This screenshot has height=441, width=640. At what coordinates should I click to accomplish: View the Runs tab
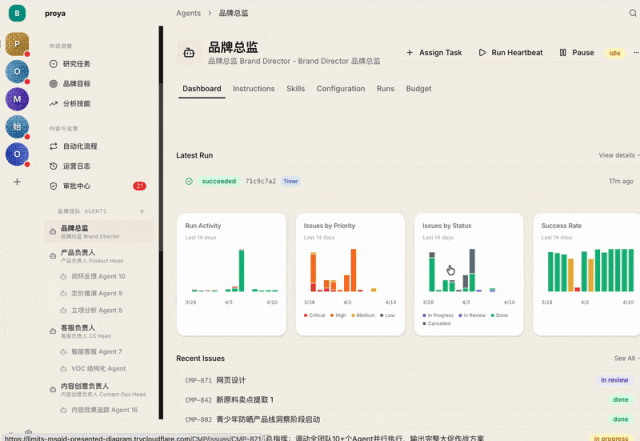click(x=385, y=89)
